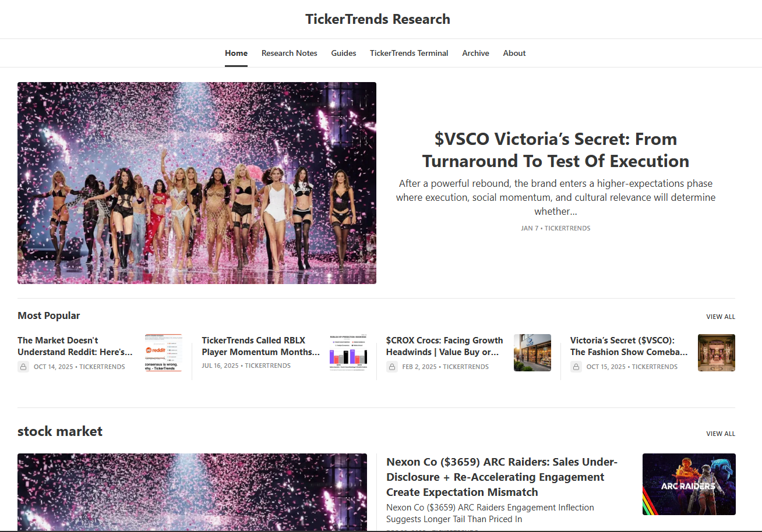Open the Crocs storefront thumbnail
Image resolution: width=762 pixels, height=532 pixels.
tap(532, 353)
